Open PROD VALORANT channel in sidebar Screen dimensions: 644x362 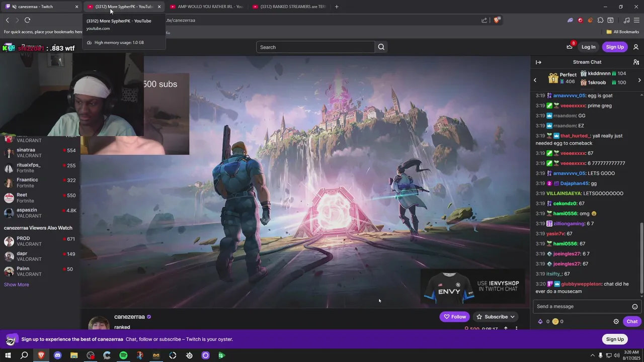[x=40, y=241]
